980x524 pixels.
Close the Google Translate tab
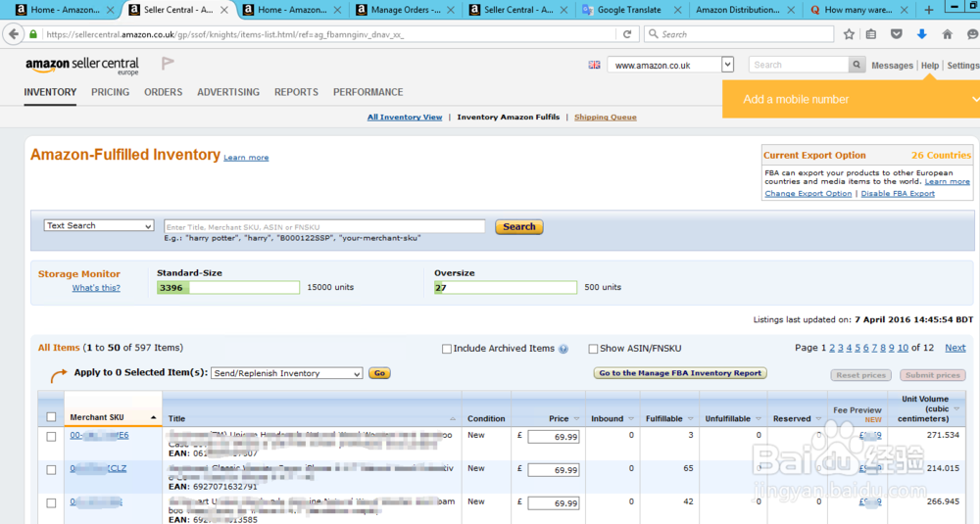point(677,10)
